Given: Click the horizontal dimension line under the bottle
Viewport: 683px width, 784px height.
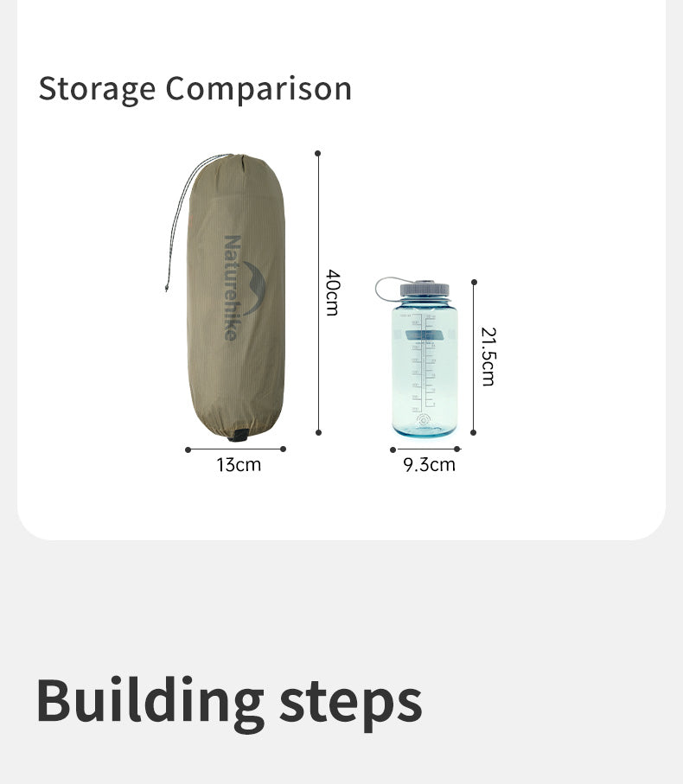Looking at the screenshot, I should pyautogui.click(x=425, y=449).
